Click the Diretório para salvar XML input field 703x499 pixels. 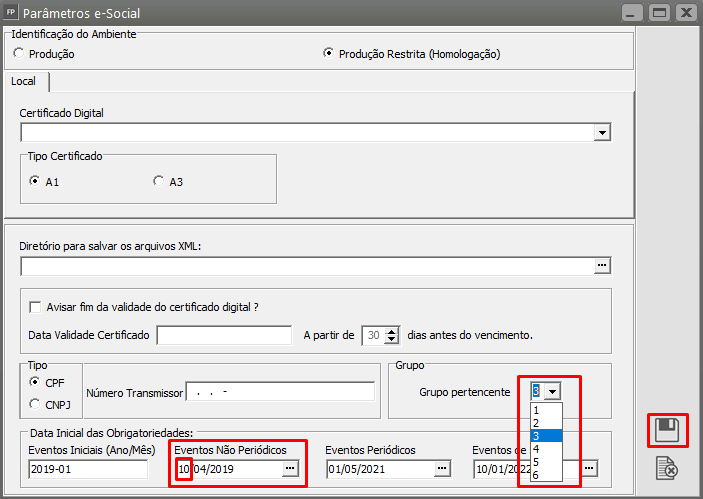308,266
